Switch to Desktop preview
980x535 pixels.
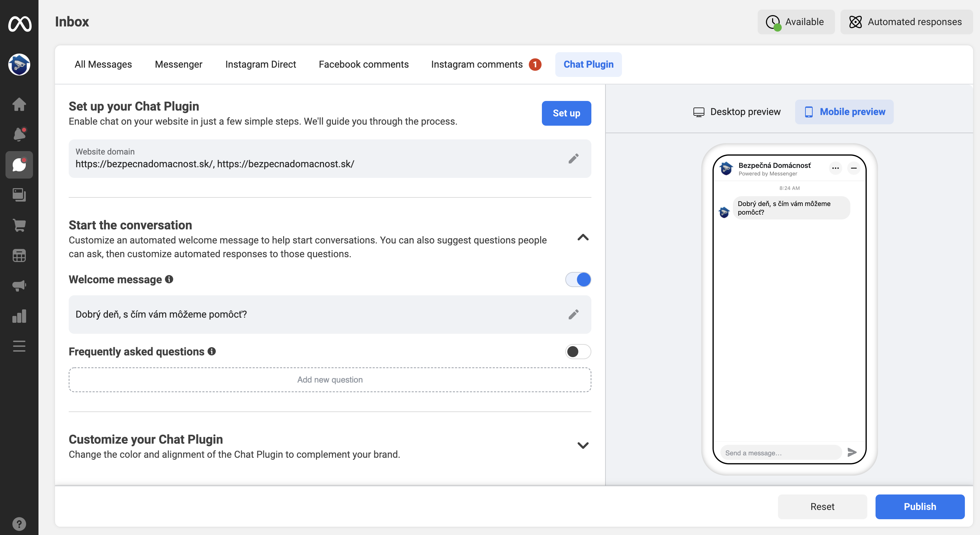[x=737, y=112]
